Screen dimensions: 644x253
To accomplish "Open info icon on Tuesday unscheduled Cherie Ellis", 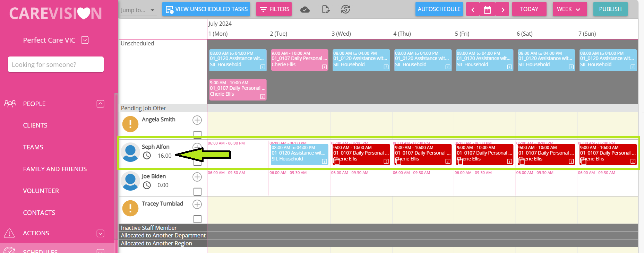I will click(325, 67).
